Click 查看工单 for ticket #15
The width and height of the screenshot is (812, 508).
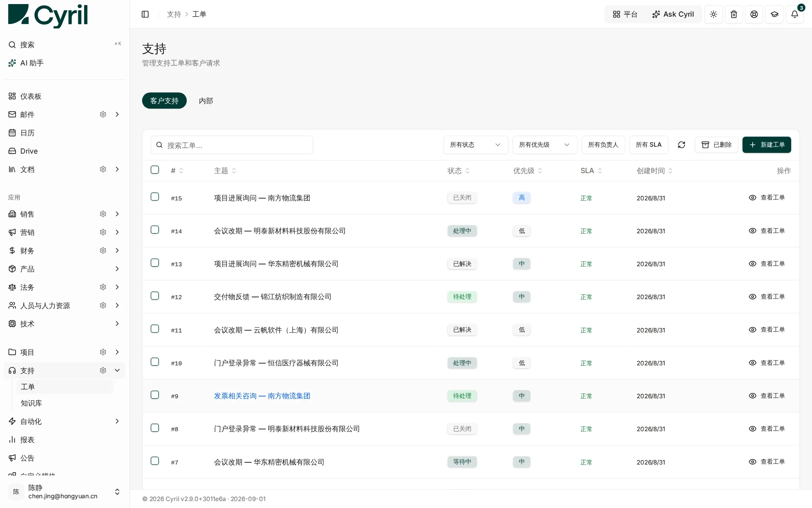pyautogui.click(x=767, y=198)
